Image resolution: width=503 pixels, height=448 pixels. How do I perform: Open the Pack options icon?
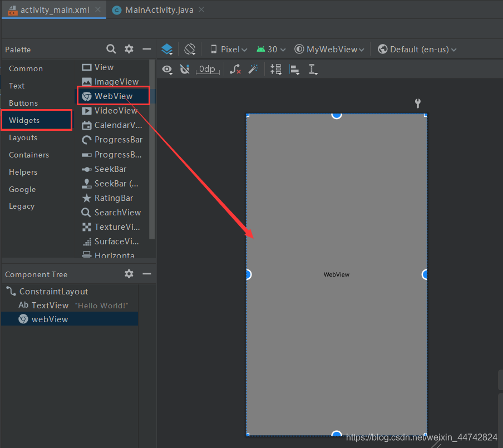tap(276, 70)
